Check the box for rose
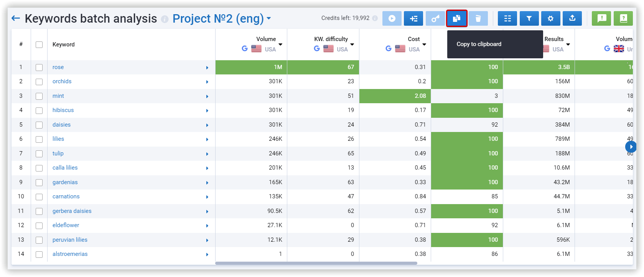644x277 pixels. click(x=39, y=67)
